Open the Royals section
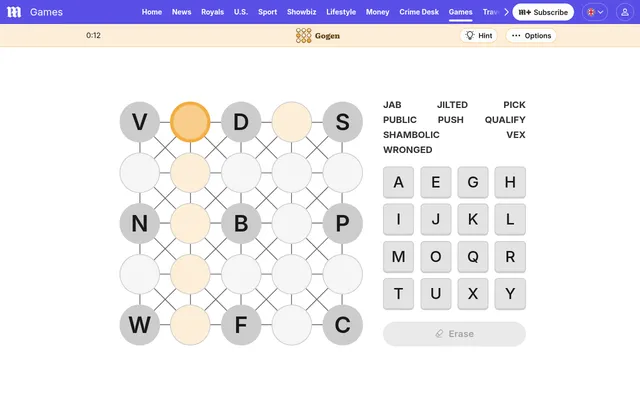 pyautogui.click(x=212, y=12)
